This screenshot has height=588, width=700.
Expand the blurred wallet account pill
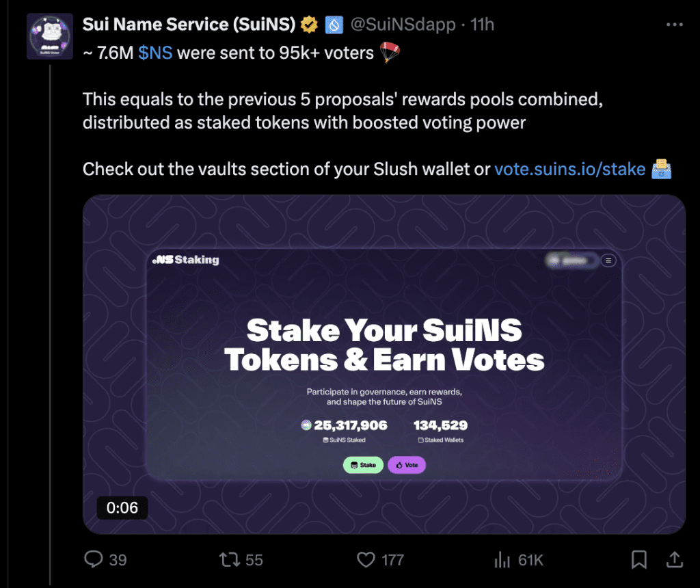pos(571,260)
